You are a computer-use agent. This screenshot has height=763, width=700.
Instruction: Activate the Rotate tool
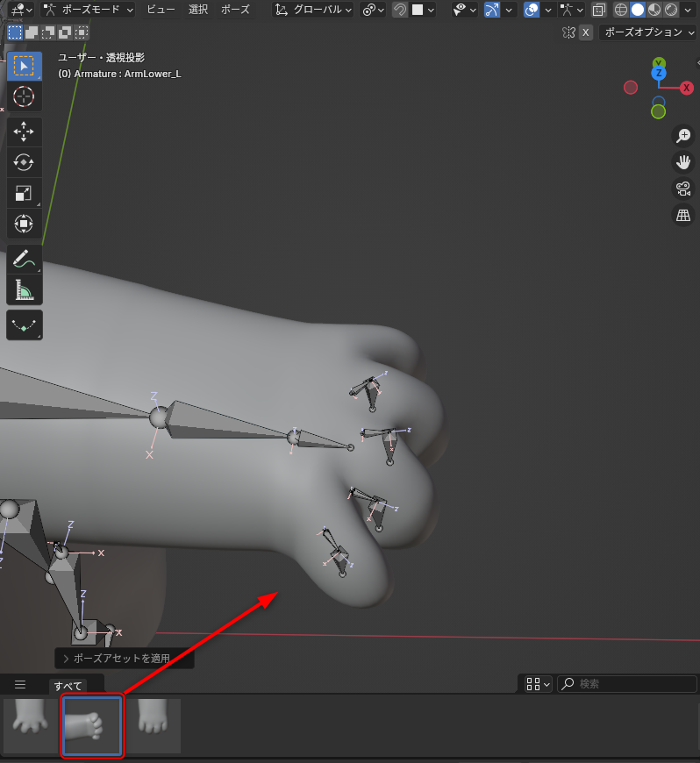24,162
